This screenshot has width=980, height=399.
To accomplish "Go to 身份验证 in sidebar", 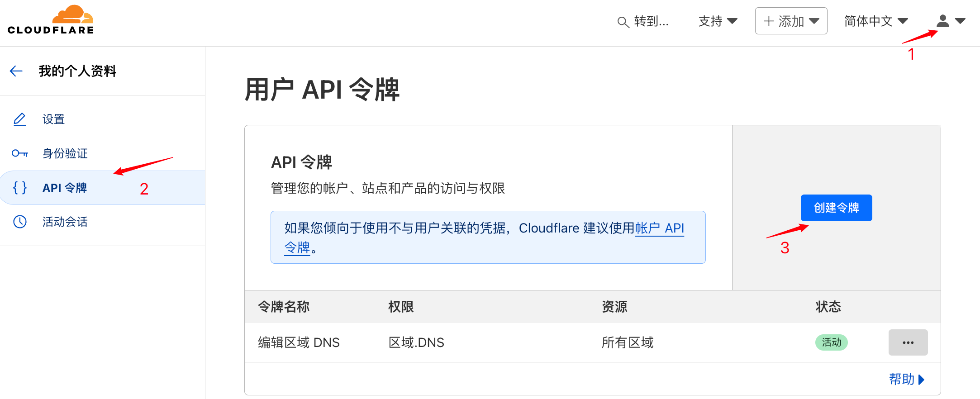I will tap(65, 153).
